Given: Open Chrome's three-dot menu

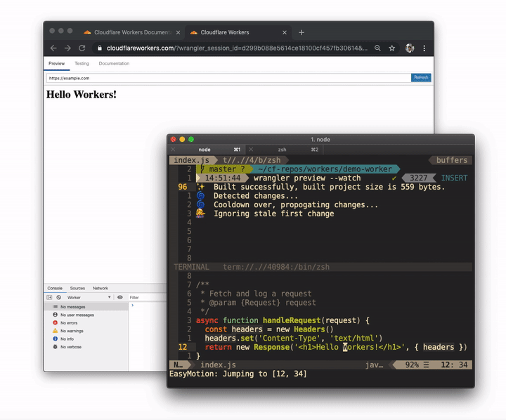Looking at the screenshot, I should 424,48.
